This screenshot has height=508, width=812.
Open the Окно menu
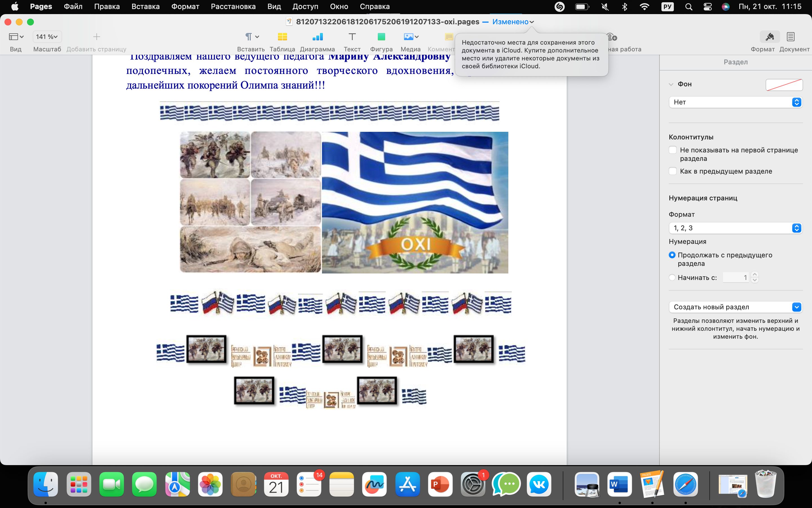[x=339, y=7]
